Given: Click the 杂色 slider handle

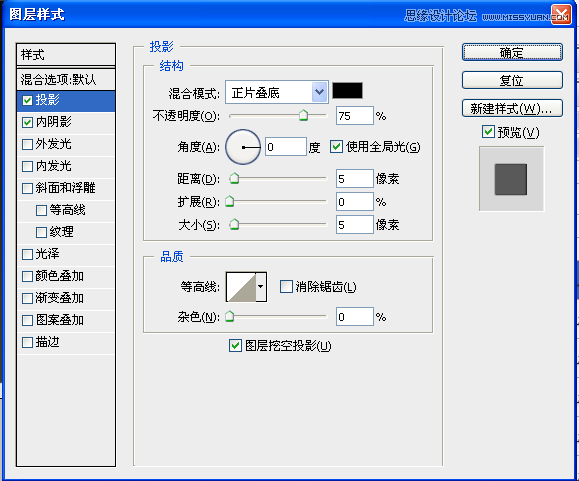Looking at the screenshot, I should coord(230,316).
